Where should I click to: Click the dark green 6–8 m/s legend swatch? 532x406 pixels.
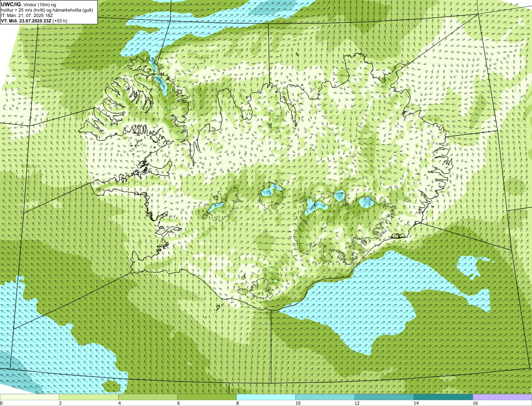[x=207, y=397]
